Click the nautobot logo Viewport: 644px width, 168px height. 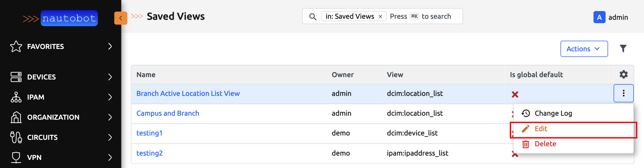[x=60, y=18]
